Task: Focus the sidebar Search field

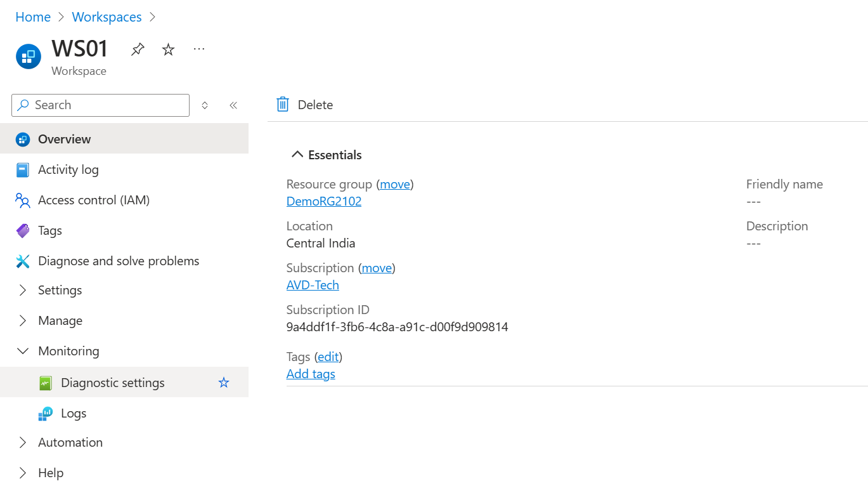Action: click(100, 105)
